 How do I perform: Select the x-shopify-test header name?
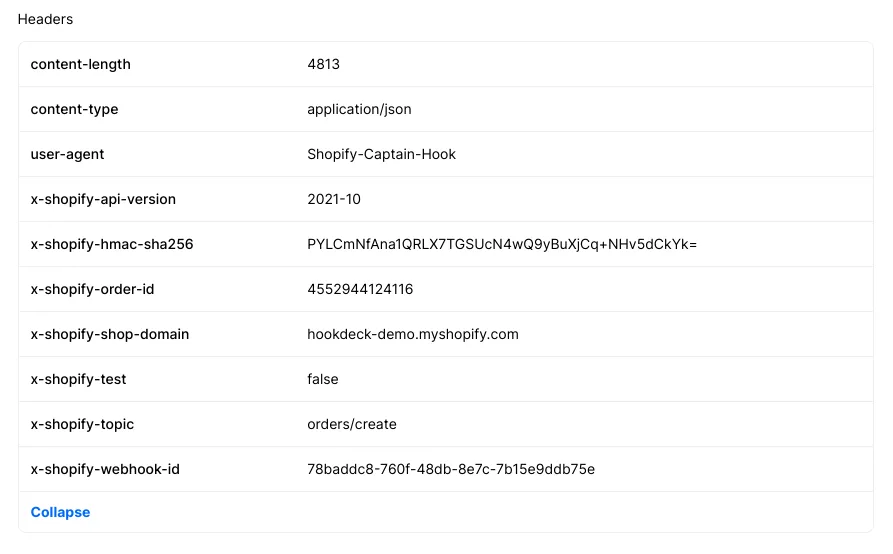[x=79, y=379]
